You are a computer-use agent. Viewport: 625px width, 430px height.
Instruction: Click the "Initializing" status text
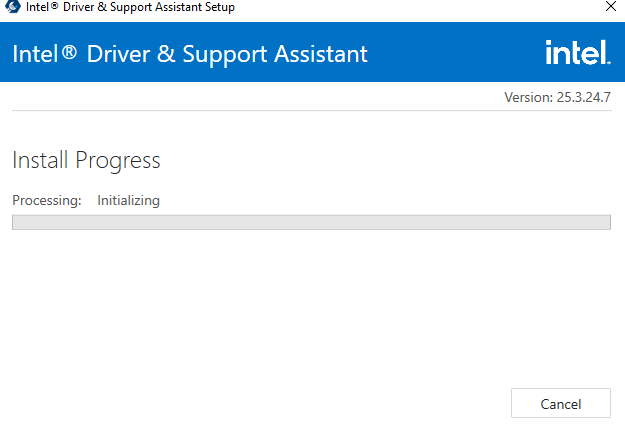pyautogui.click(x=128, y=200)
